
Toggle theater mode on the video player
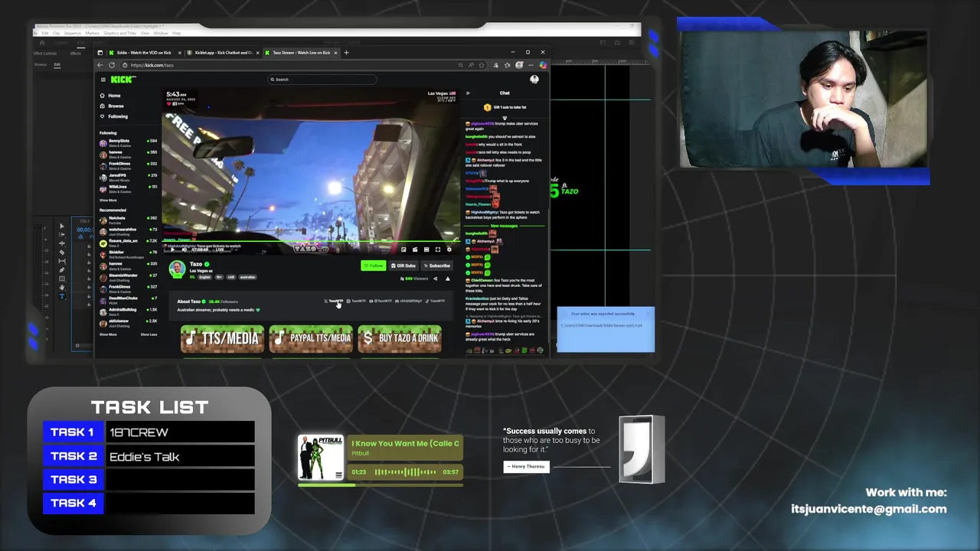tap(426, 249)
